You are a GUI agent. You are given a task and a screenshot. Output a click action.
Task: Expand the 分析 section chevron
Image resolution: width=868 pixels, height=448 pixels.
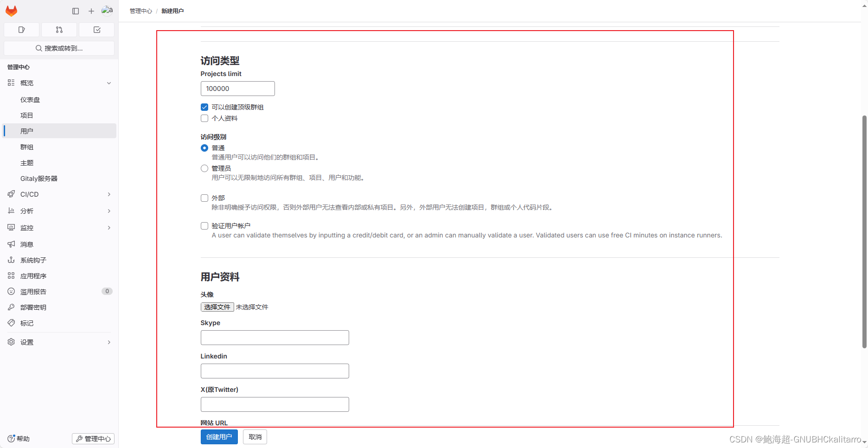[109, 211]
